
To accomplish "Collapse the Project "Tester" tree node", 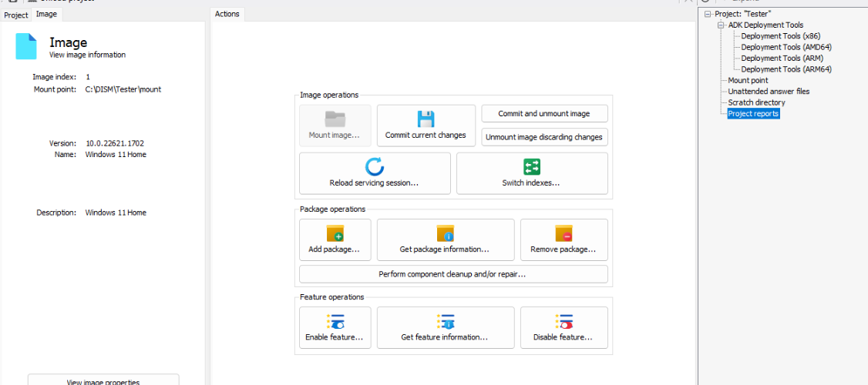I will 708,15.
